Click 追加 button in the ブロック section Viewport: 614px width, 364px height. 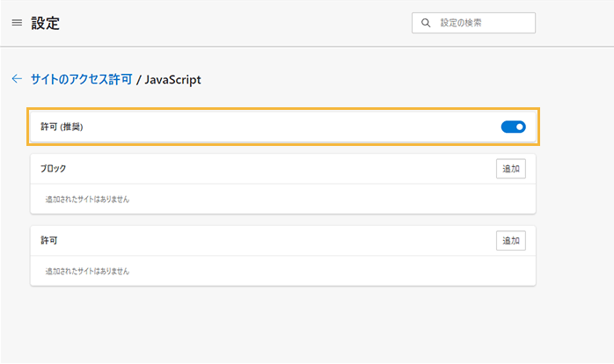(x=510, y=168)
